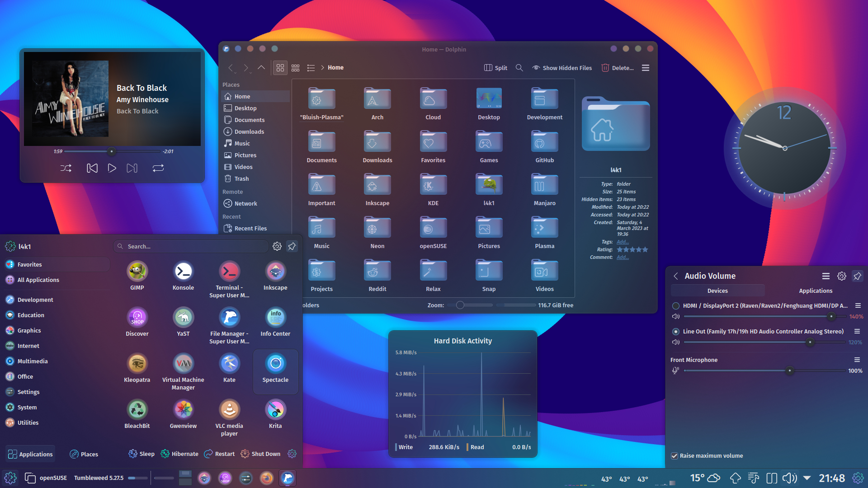868x488 pixels.
Task: Toggle repeat in the music player
Action: pyautogui.click(x=158, y=168)
